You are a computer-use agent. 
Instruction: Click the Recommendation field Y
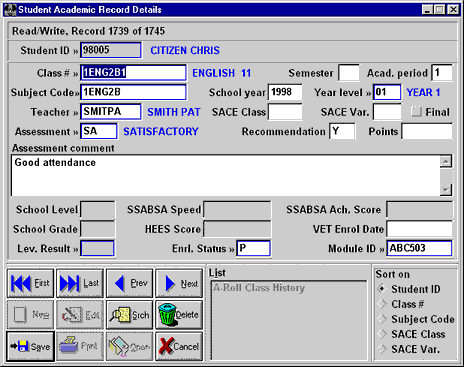click(x=342, y=131)
